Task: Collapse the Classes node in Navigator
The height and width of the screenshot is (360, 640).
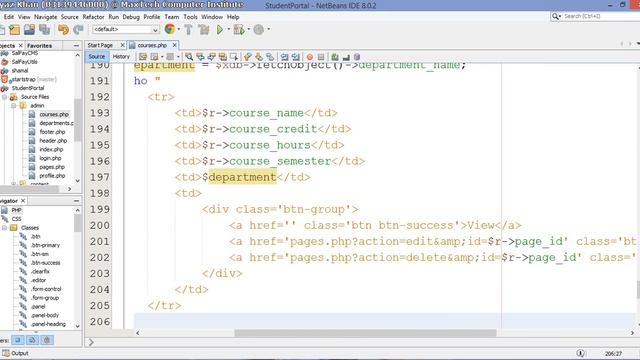Action: click(x=4, y=228)
